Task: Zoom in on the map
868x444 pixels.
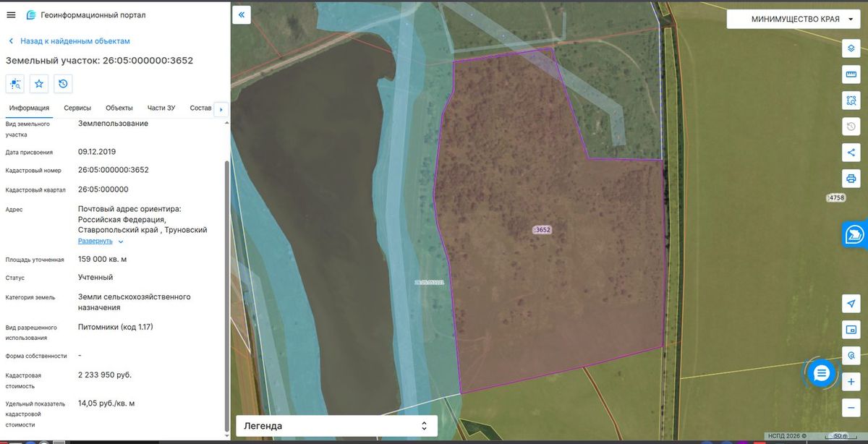Action: (x=851, y=382)
